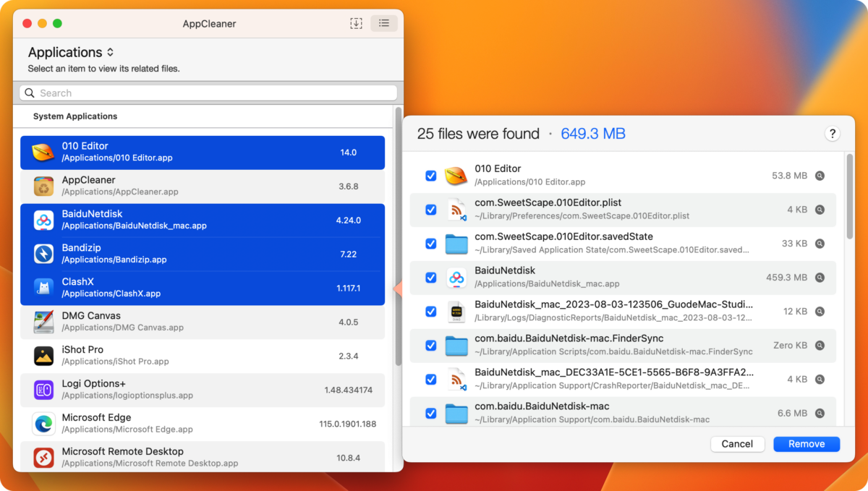Click magnifier beside com.baidu.BaiduNetdisk-mac.FinderSync
This screenshot has height=491, width=868.
pos(820,346)
